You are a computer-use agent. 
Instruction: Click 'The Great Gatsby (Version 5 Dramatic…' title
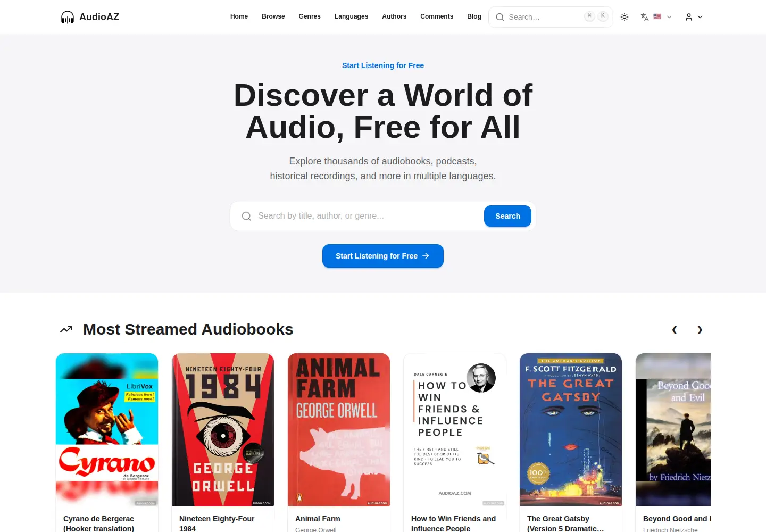(565, 523)
